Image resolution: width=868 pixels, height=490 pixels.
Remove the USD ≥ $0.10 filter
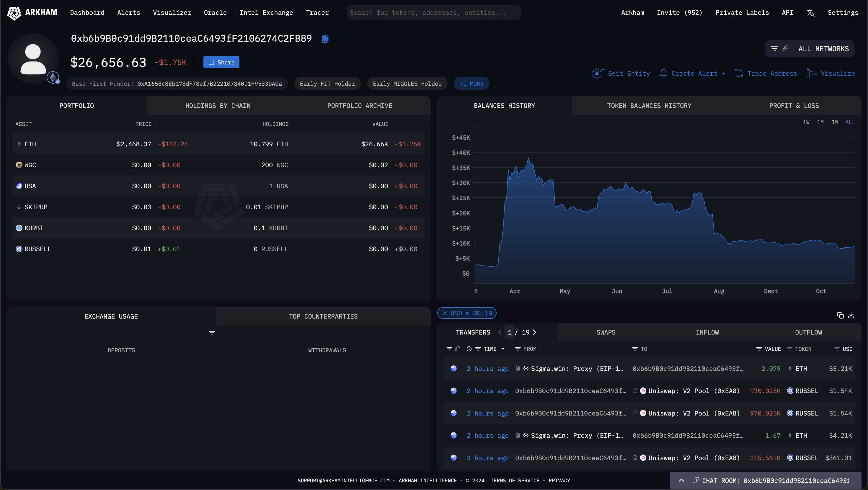[445, 313]
